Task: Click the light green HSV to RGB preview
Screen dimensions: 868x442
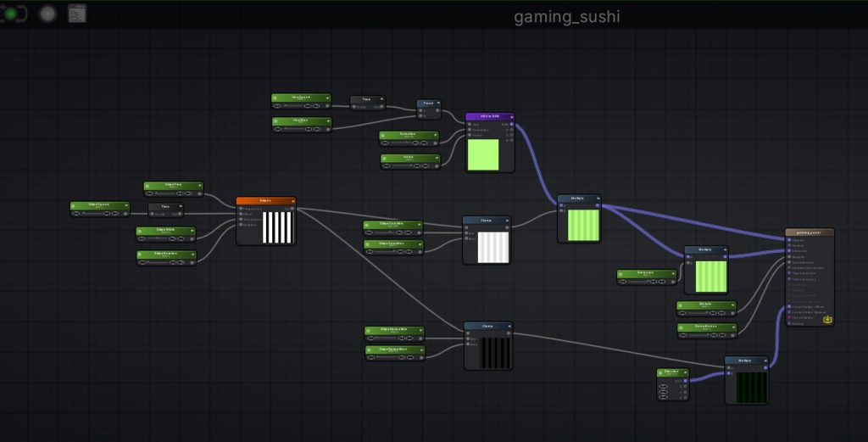Action: coord(483,154)
